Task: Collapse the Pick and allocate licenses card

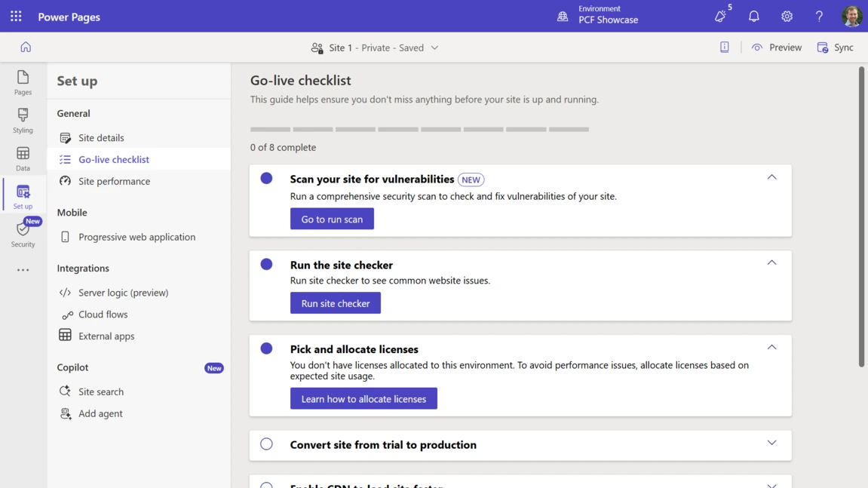Action: click(x=771, y=347)
